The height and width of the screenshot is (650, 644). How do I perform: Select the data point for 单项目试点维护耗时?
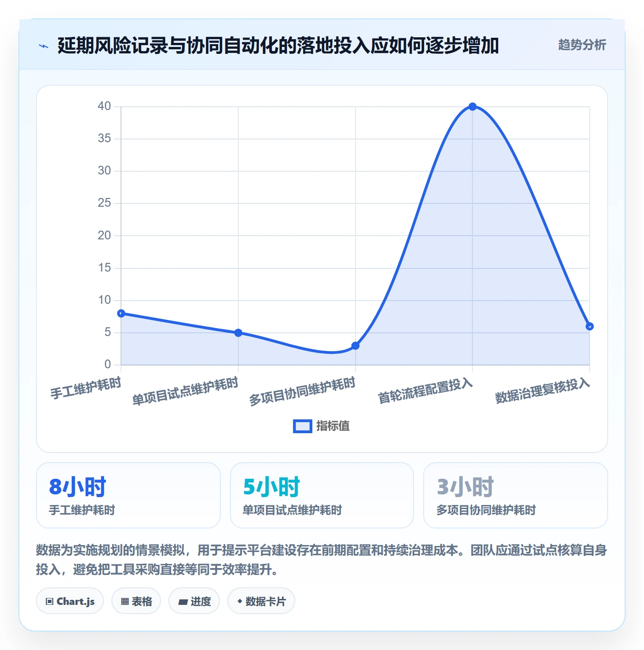point(238,333)
